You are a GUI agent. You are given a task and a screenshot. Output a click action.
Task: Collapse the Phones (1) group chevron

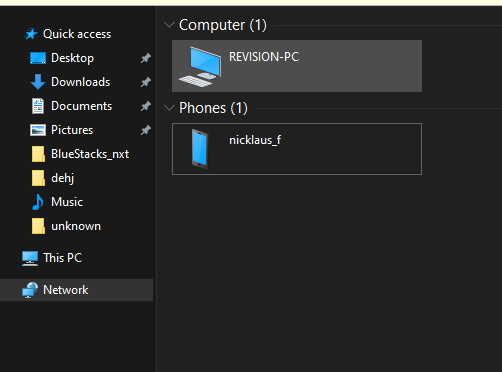point(169,108)
